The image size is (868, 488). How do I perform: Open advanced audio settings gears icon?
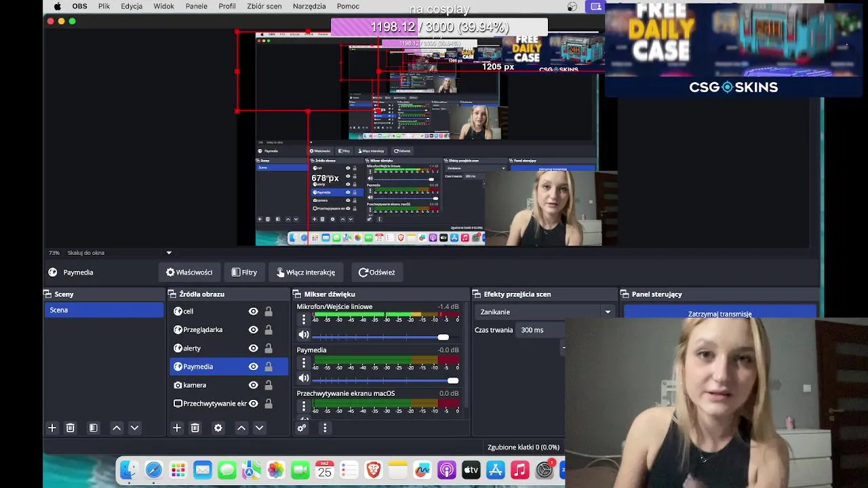click(302, 428)
